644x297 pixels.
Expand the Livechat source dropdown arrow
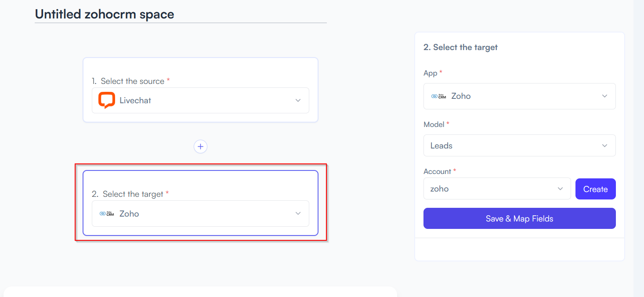(298, 100)
